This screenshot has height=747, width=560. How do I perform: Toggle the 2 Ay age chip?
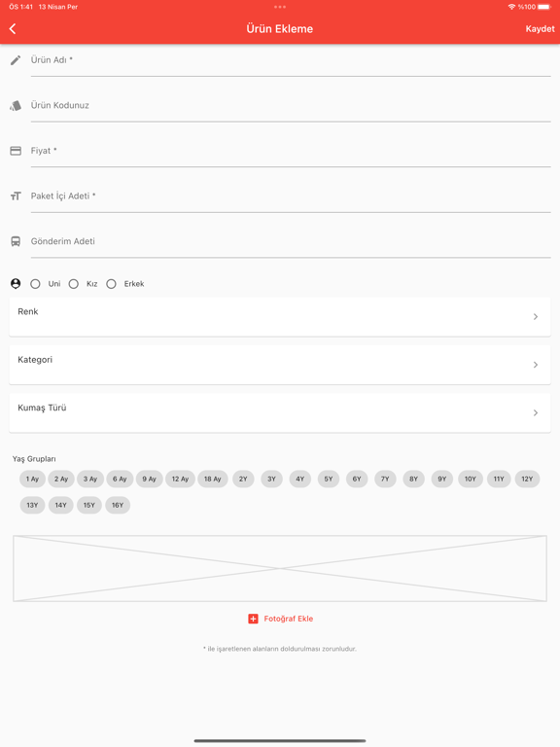point(61,479)
